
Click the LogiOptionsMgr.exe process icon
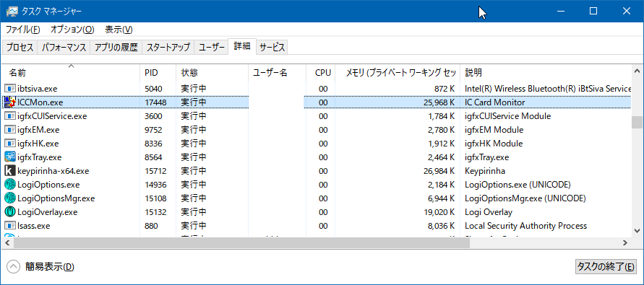pos(9,198)
